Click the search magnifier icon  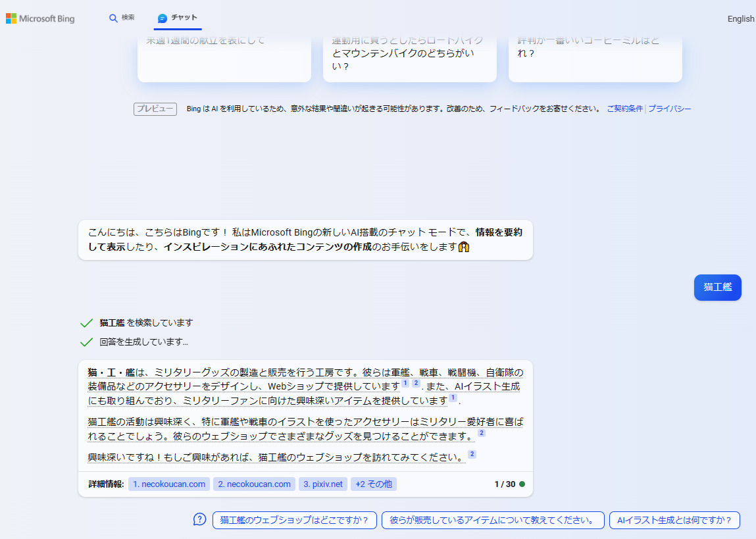pyautogui.click(x=113, y=18)
